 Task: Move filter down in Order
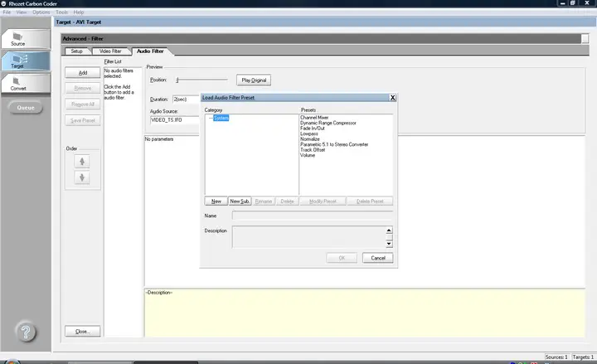tap(82, 177)
